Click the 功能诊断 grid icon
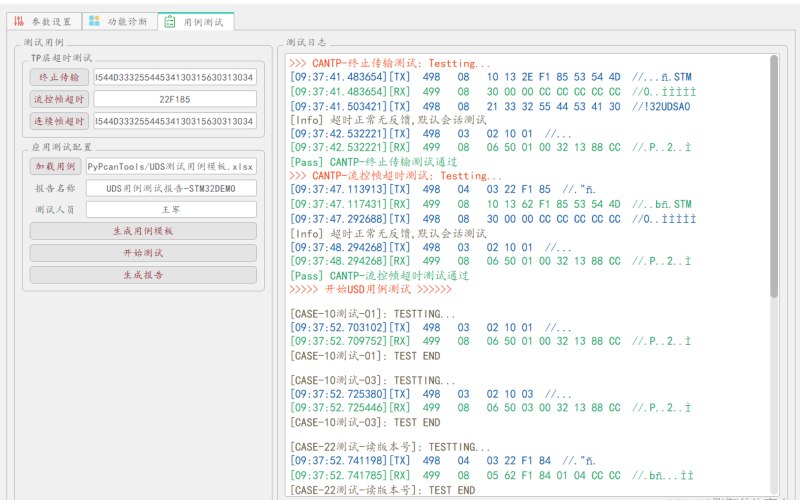 tap(94, 21)
